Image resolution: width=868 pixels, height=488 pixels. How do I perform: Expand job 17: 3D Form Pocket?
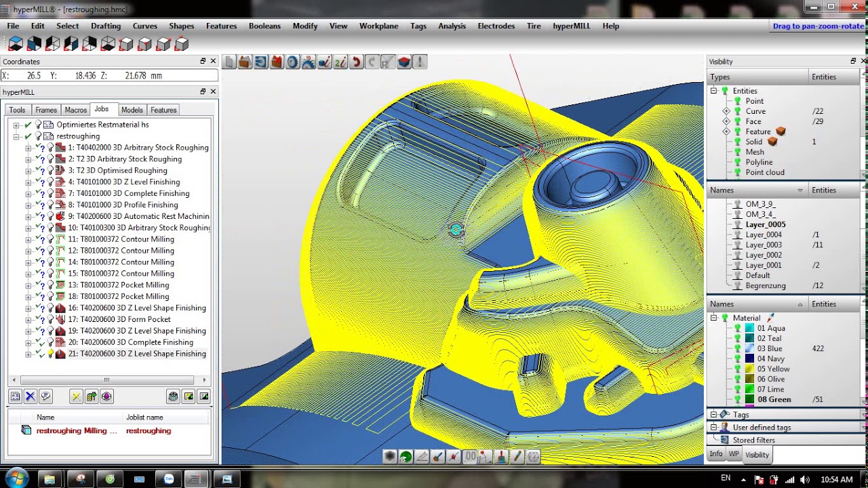tap(28, 319)
